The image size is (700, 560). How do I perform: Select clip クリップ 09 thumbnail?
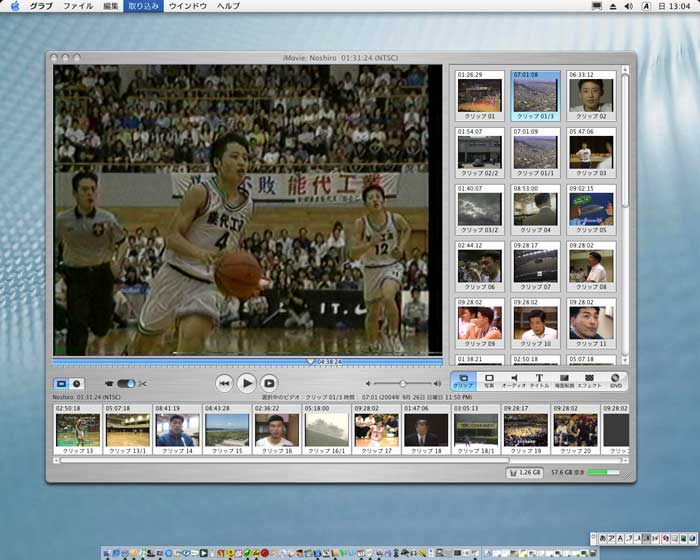pos(479,323)
